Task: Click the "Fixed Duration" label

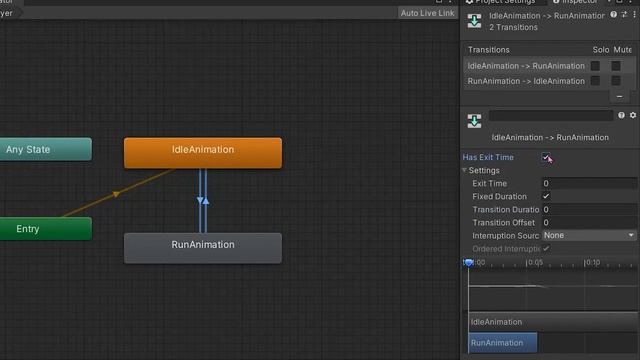Action: click(499, 196)
